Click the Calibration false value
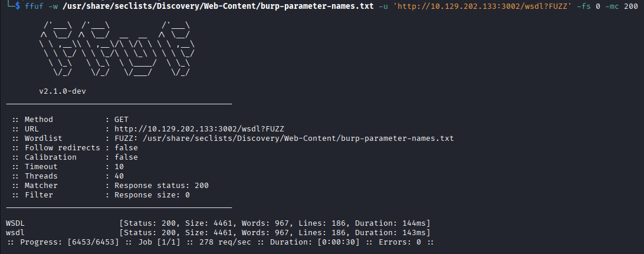Viewport: 644px width, 254px height. pos(126,157)
